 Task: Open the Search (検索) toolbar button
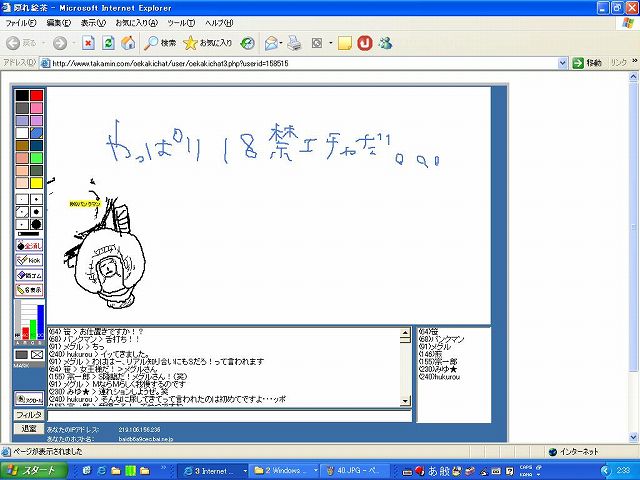click(160, 43)
